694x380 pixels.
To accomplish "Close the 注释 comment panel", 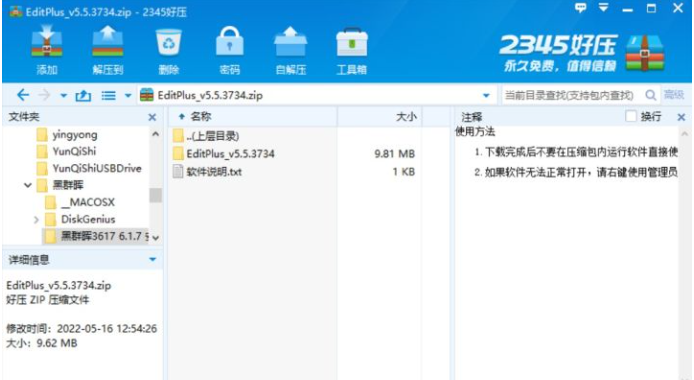I will point(681,117).
